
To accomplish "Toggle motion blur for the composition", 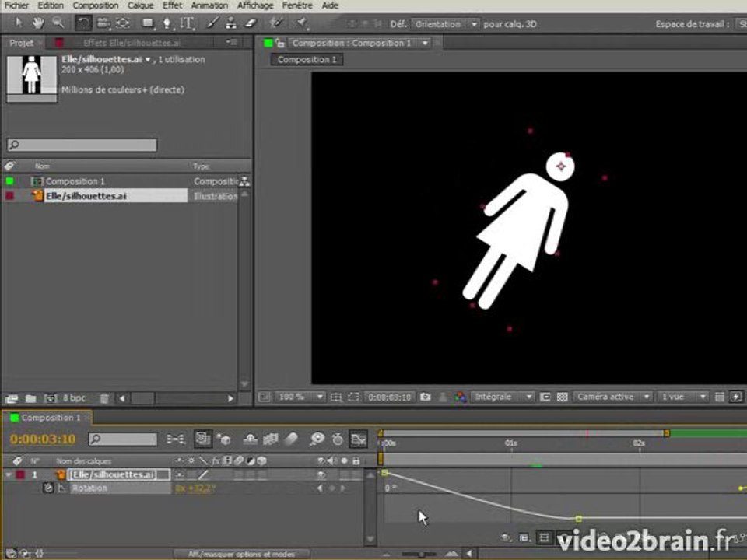I will (x=291, y=439).
